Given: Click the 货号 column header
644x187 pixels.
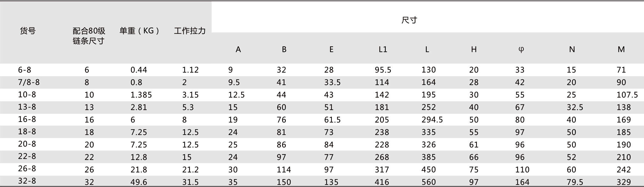Looking at the screenshot, I should [28, 31].
